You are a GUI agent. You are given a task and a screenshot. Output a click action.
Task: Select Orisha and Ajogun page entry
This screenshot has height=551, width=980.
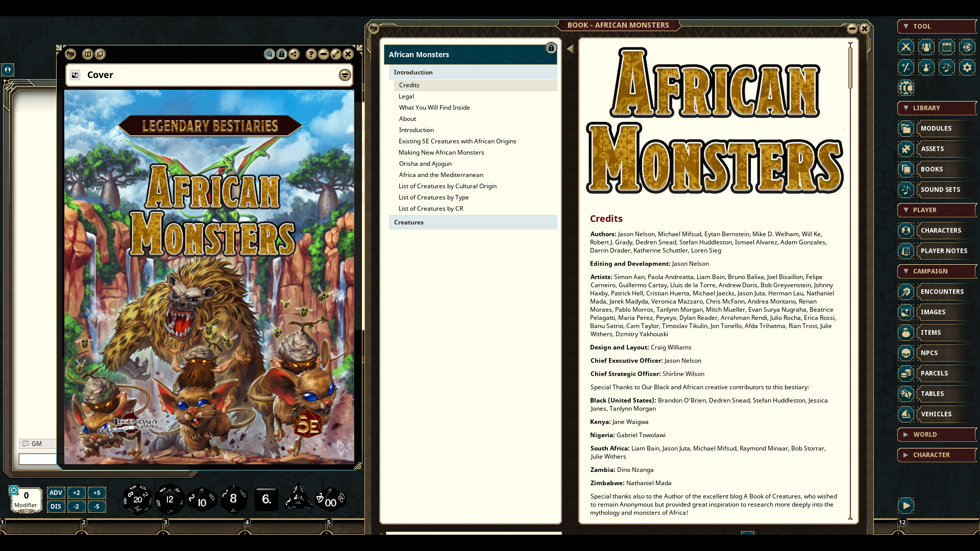(425, 164)
